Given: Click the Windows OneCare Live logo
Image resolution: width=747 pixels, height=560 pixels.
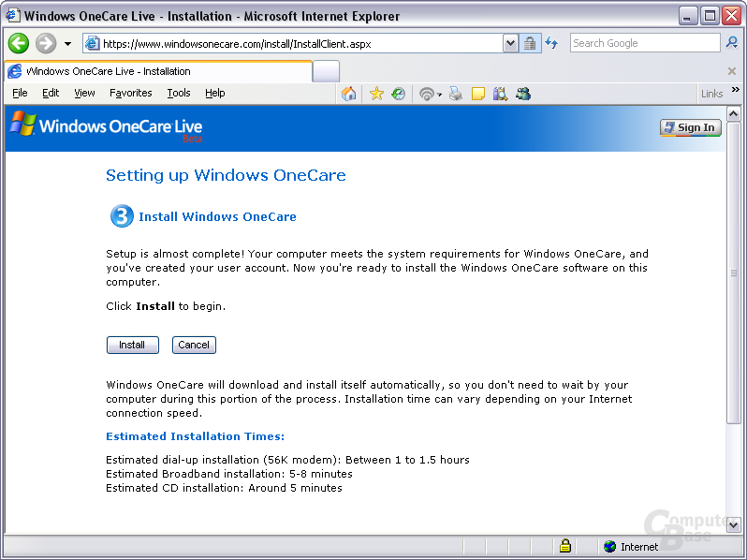Looking at the screenshot, I should click(107, 126).
